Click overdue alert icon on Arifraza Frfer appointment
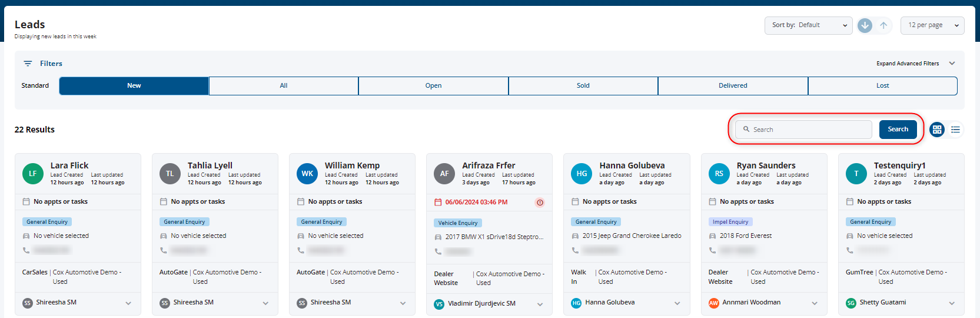The width and height of the screenshot is (980, 318). (540, 203)
